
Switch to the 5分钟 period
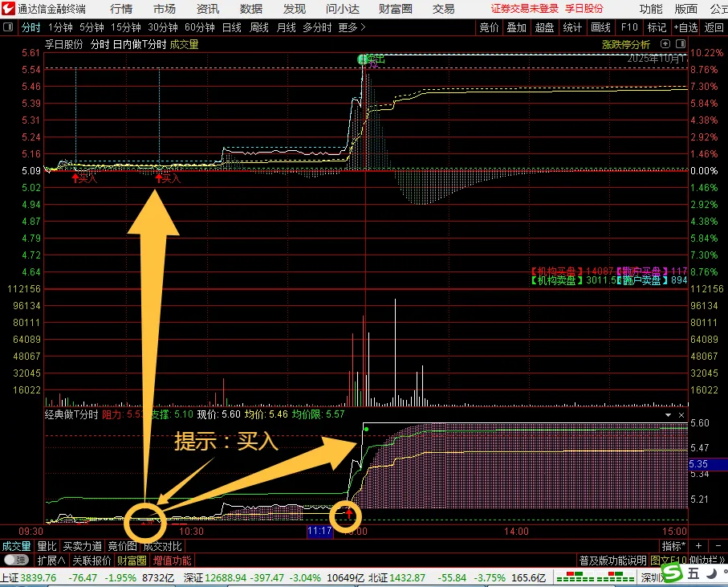tap(92, 27)
